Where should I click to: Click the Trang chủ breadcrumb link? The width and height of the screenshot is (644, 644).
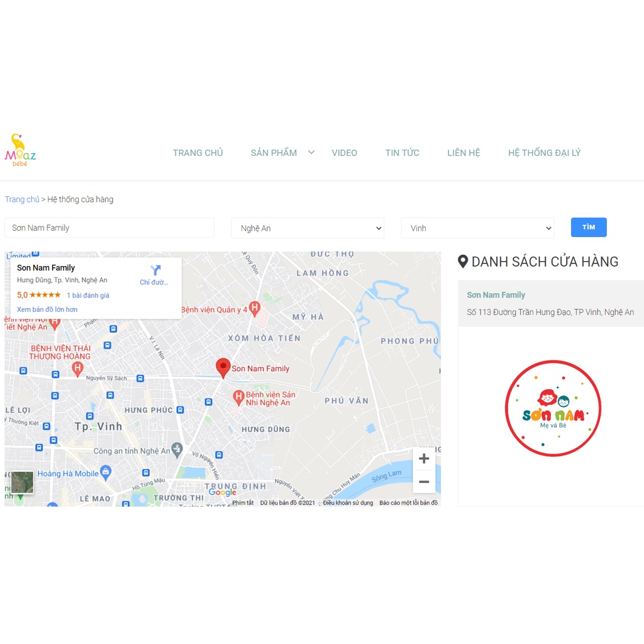point(22,199)
